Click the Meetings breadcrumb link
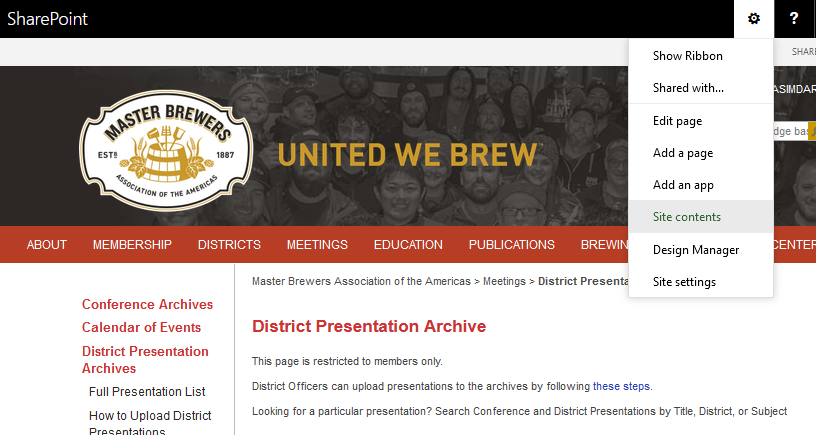 tap(504, 281)
